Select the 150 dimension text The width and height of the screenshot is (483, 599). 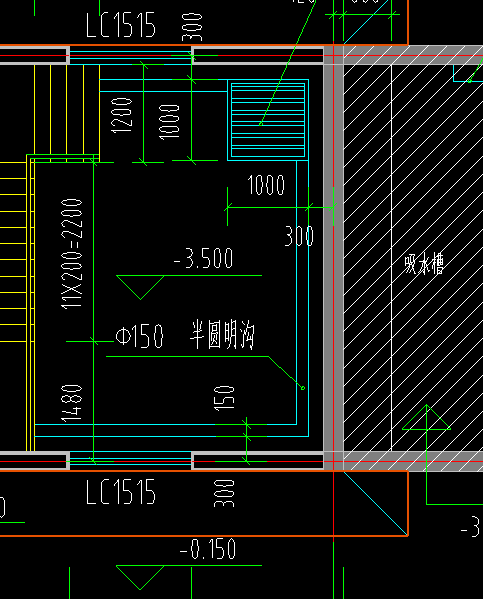(224, 398)
